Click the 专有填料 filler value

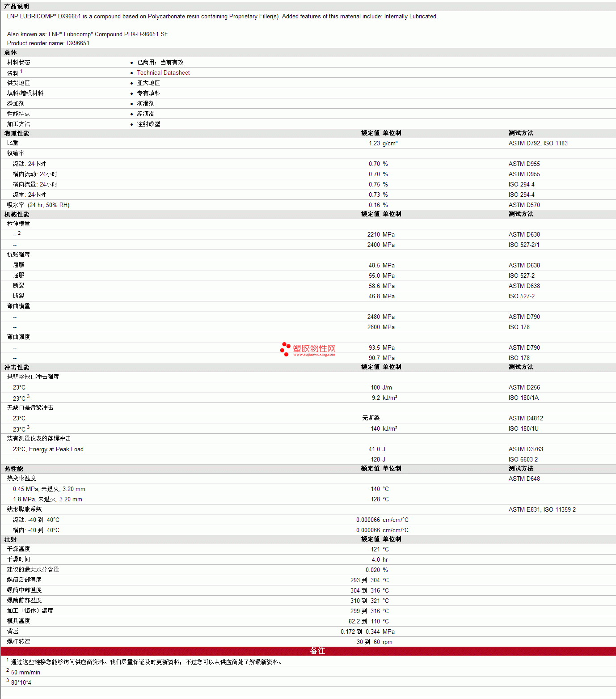[148, 93]
